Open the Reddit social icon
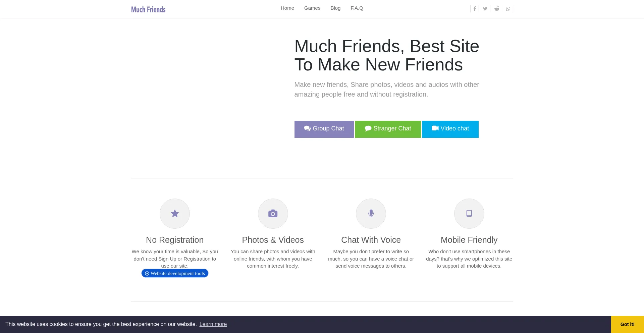 (497, 9)
